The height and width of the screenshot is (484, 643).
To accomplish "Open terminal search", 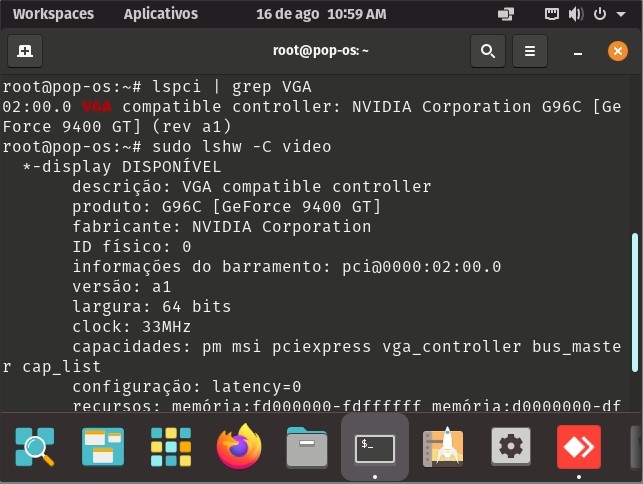I will point(488,51).
